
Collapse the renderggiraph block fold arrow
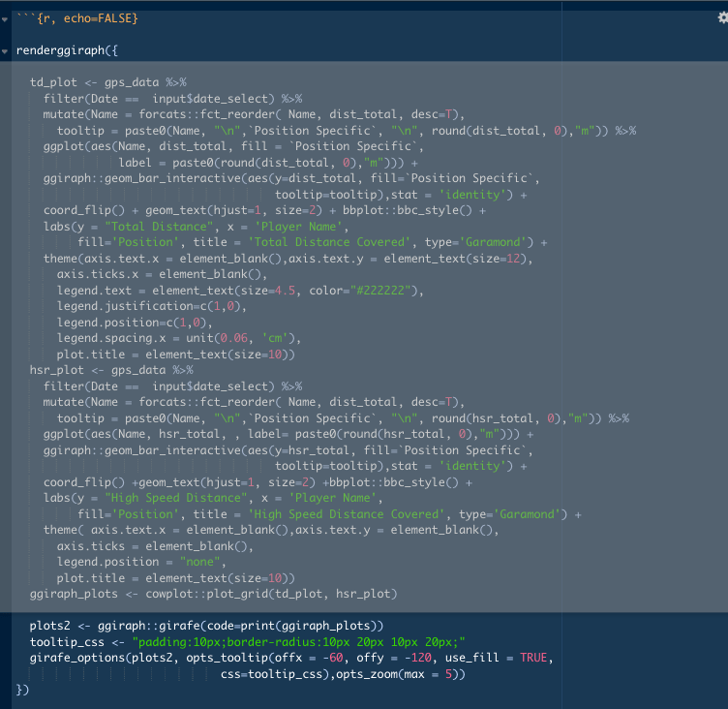pos(5,50)
